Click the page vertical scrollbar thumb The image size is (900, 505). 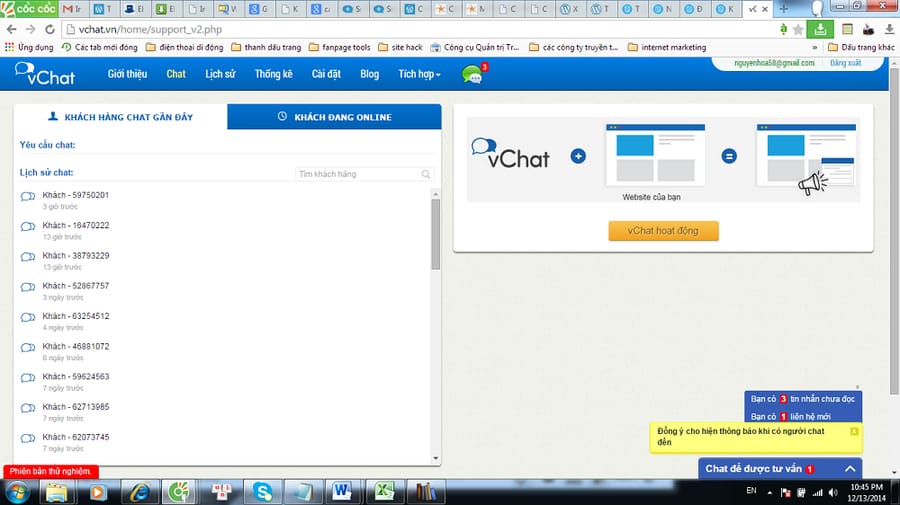[894, 230]
